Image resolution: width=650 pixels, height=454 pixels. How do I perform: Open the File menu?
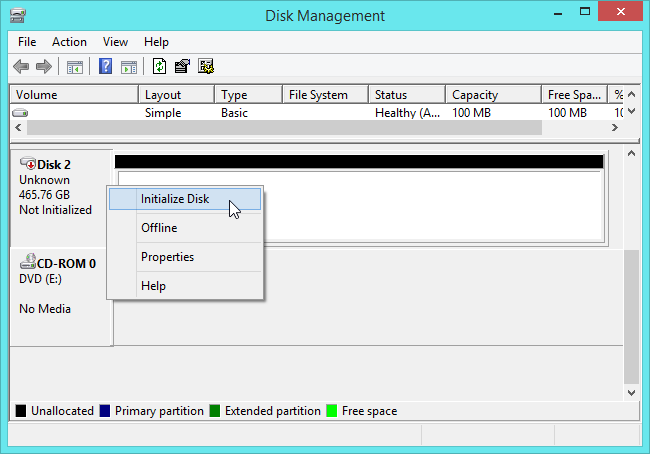pos(27,42)
